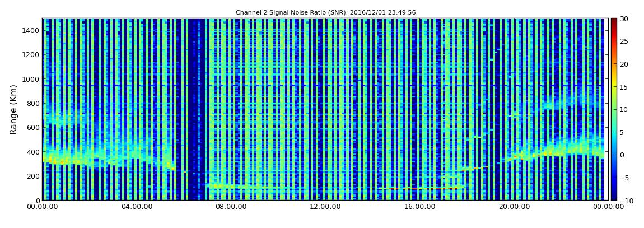
Task: Click the colorbar value 20
Action: pyautogui.click(x=624, y=64)
